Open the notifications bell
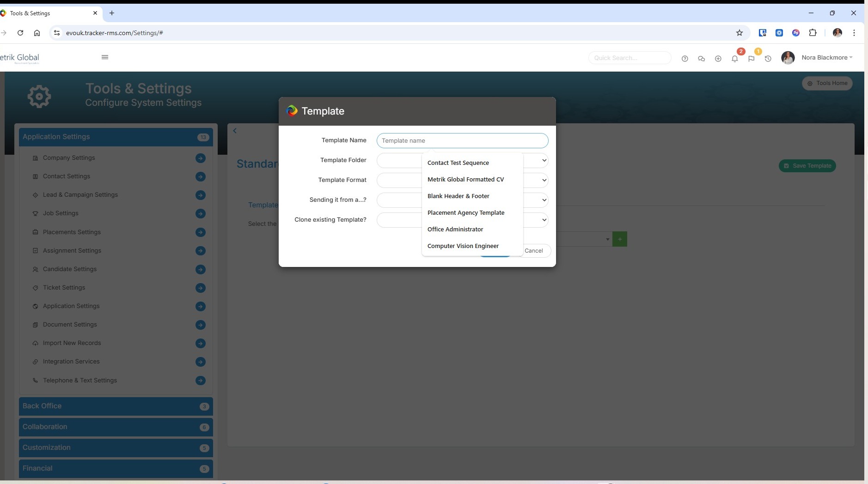The width and height of the screenshot is (868, 484). coord(735,59)
